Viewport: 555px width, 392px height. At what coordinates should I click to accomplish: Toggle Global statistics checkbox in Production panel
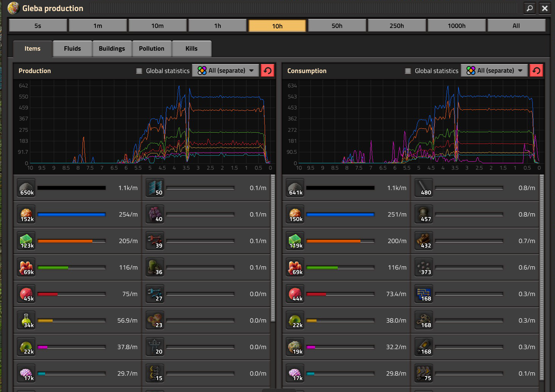tap(139, 71)
